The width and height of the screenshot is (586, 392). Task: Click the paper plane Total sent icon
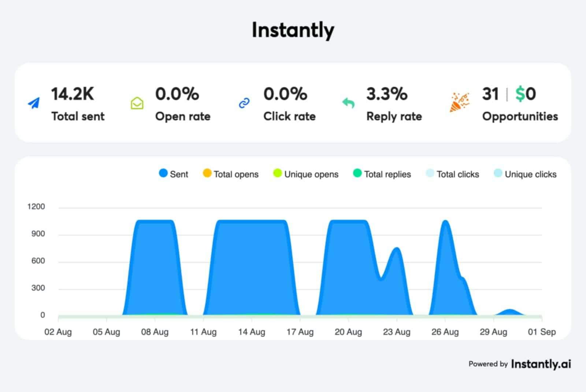[x=34, y=103]
